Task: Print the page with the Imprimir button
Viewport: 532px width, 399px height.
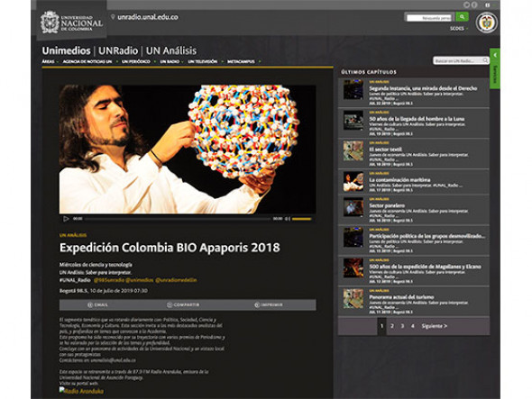Action: [269, 304]
